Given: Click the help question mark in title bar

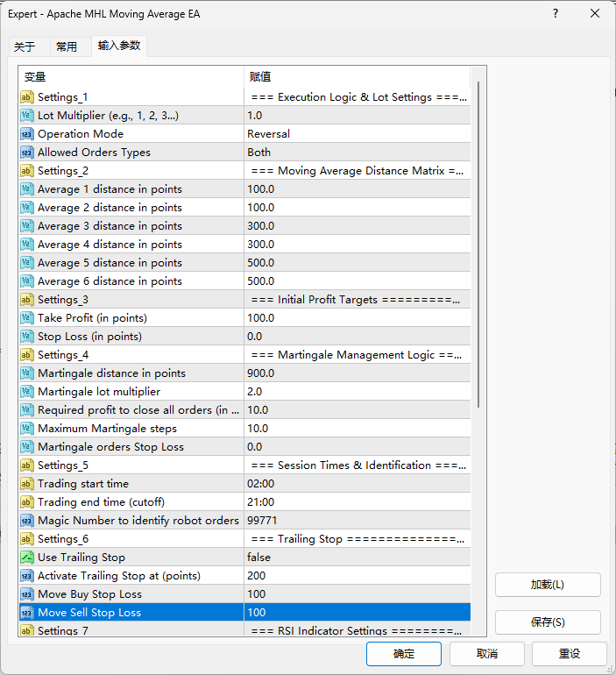Looking at the screenshot, I should coord(557,14).
